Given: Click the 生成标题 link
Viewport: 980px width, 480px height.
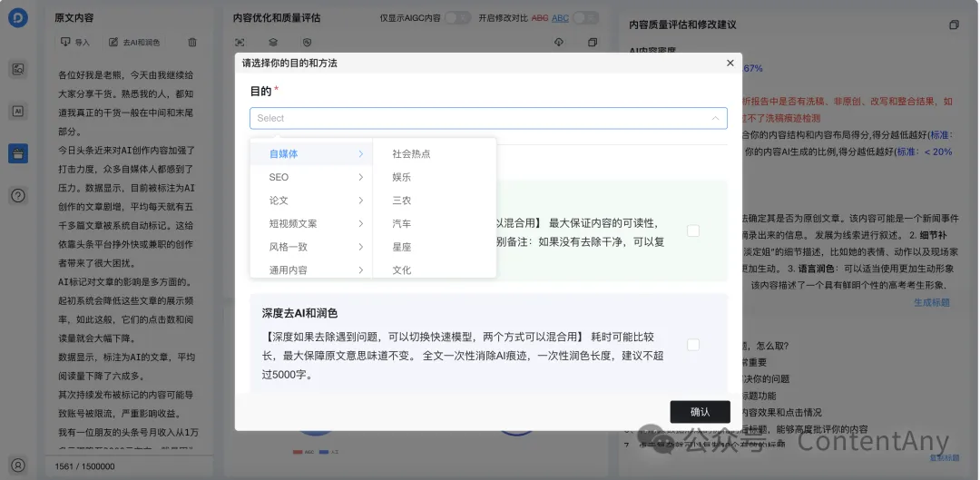Looking at the screenshot, I should point(931,302).
